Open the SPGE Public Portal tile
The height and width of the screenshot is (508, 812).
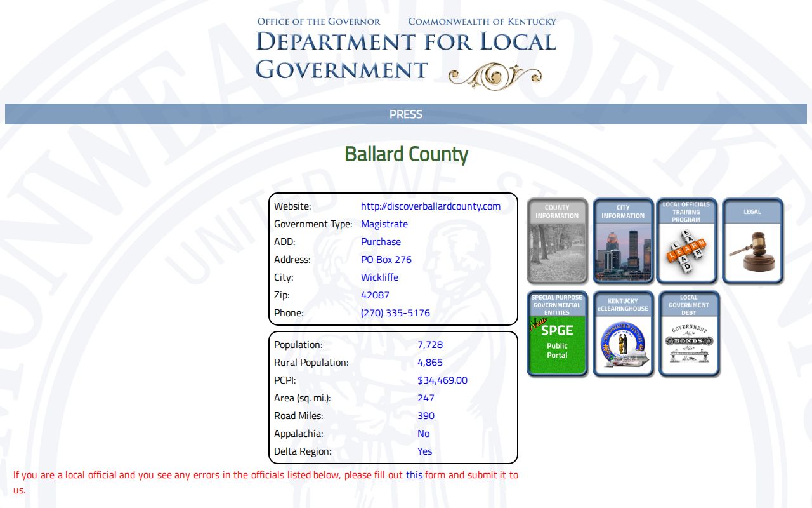(x=557, y=334)
